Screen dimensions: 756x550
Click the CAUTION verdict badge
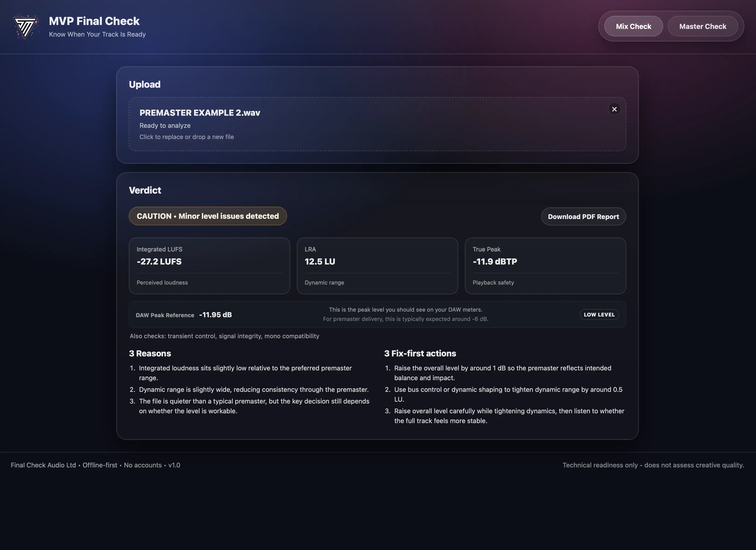207,216
